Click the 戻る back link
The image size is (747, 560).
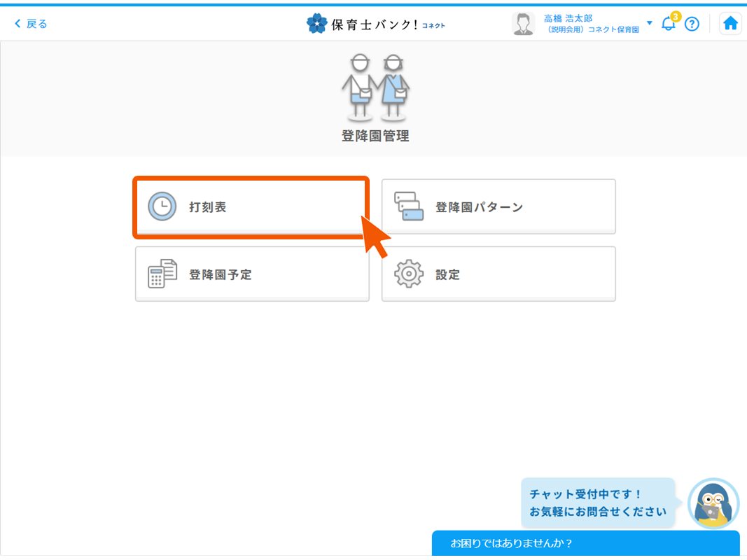coord(31,24)
